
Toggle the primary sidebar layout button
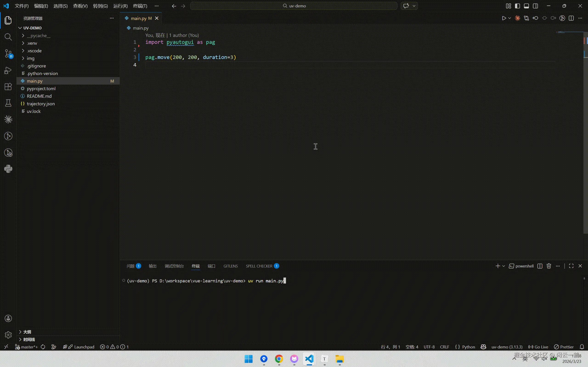coord(517,6)
